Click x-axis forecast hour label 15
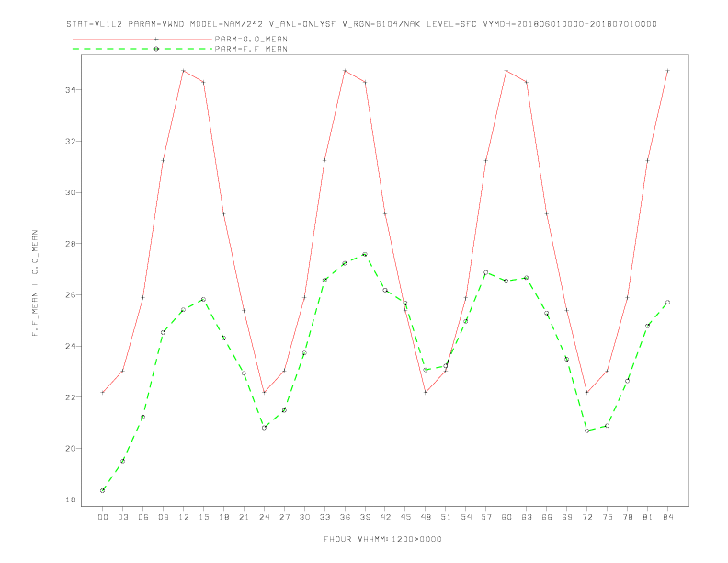Image resolution: width=728 pixels, height=563 pixels. (x=203, y=517)
